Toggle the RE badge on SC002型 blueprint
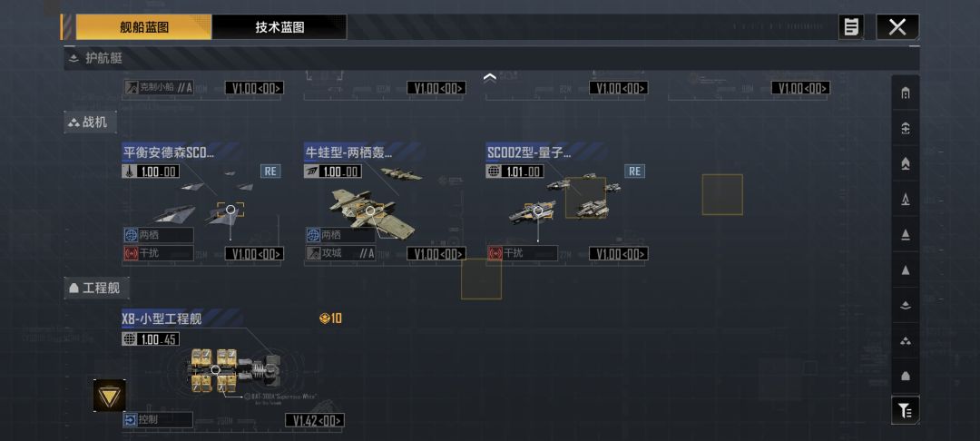980x441 pixels. (x=634, y=171)
